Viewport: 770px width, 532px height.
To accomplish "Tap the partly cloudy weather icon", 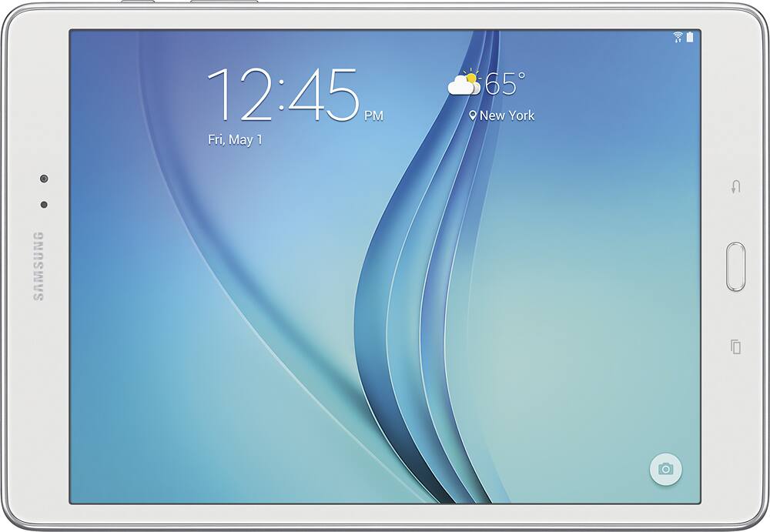I will click(x=464, y=83).
